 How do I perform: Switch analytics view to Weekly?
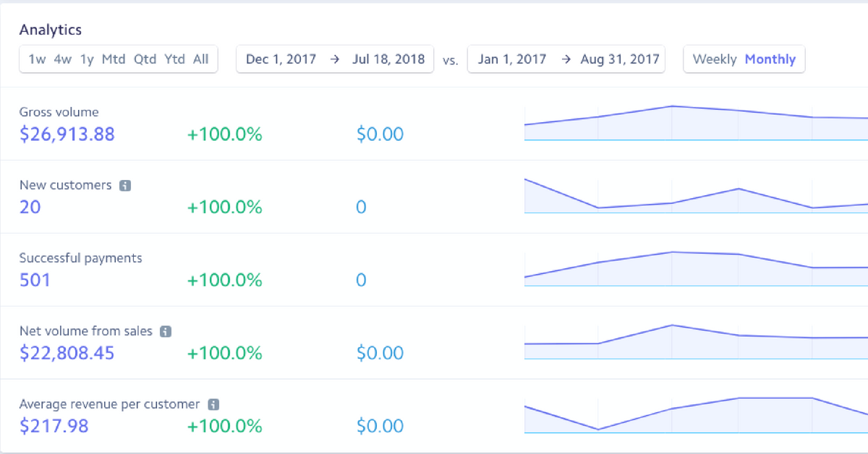[x=715, y=59]
